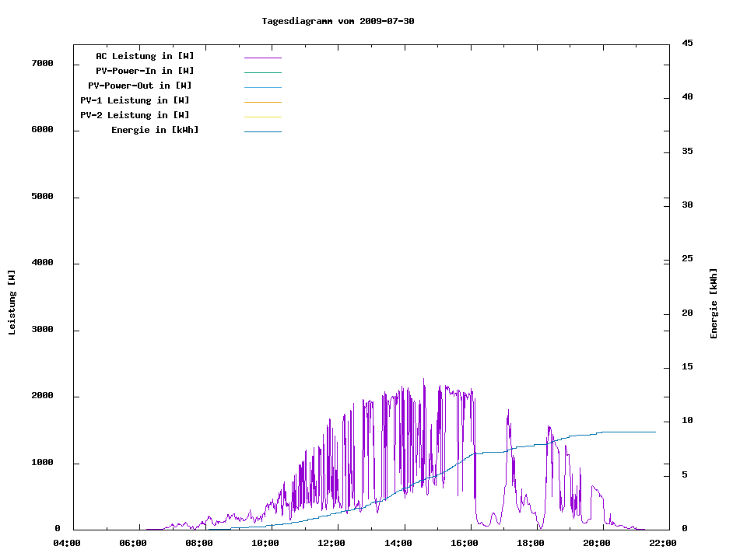Image resolution: width=747 pixels, height=560 pixels.
Task: Select the 16:00 time axis label
Action: click(x=465, y=544)
